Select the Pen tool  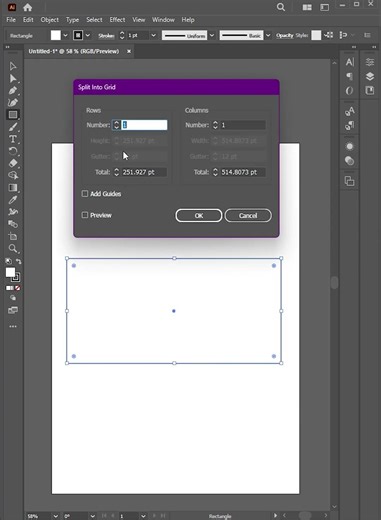[x=13, y=91]
